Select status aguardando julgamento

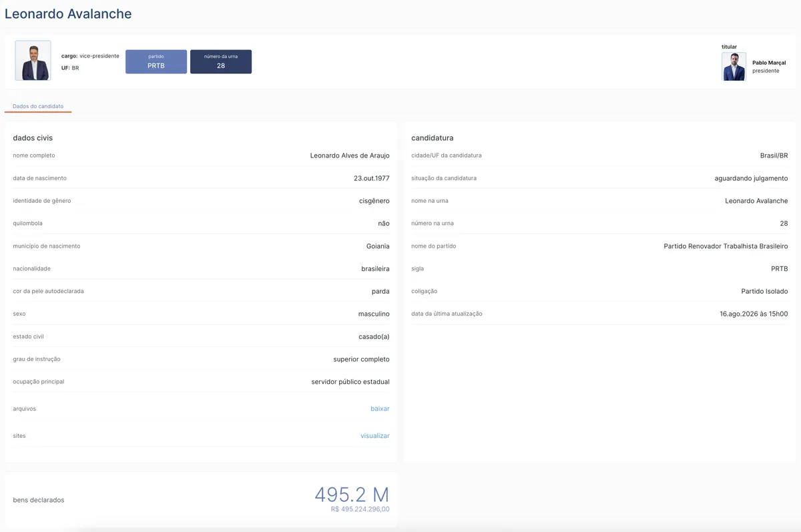pos(751,178)
